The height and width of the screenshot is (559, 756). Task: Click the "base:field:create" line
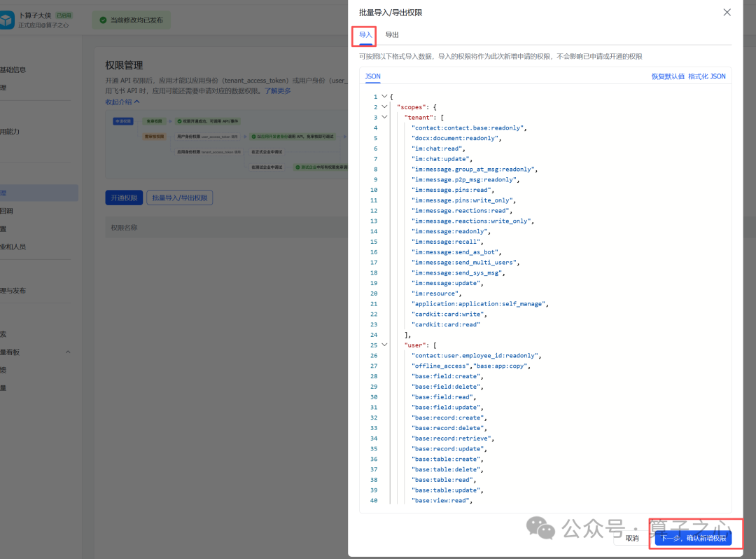coord(447,376)
